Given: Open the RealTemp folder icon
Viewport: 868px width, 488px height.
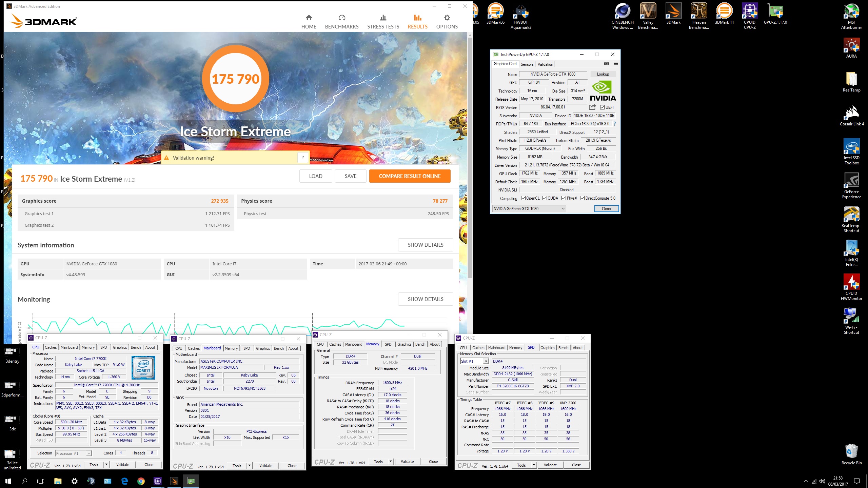Looking at the screenshot, I should (x=851, y=81).
